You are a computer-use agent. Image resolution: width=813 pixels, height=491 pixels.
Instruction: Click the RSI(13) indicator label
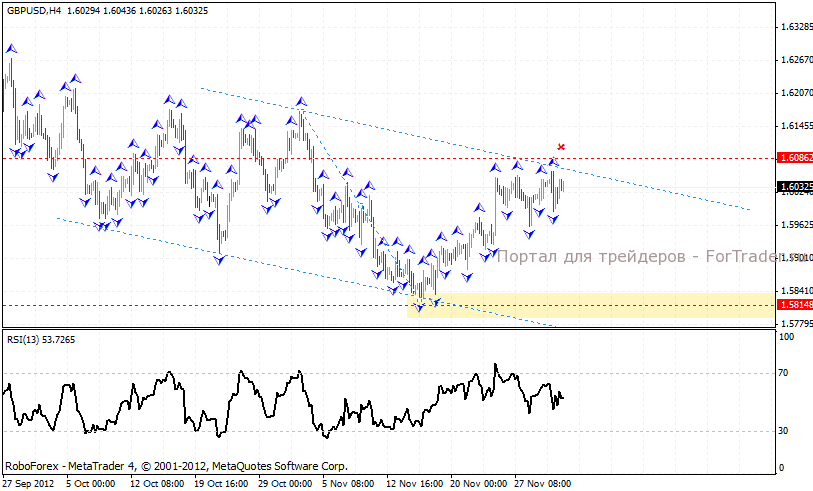point(27,340)
